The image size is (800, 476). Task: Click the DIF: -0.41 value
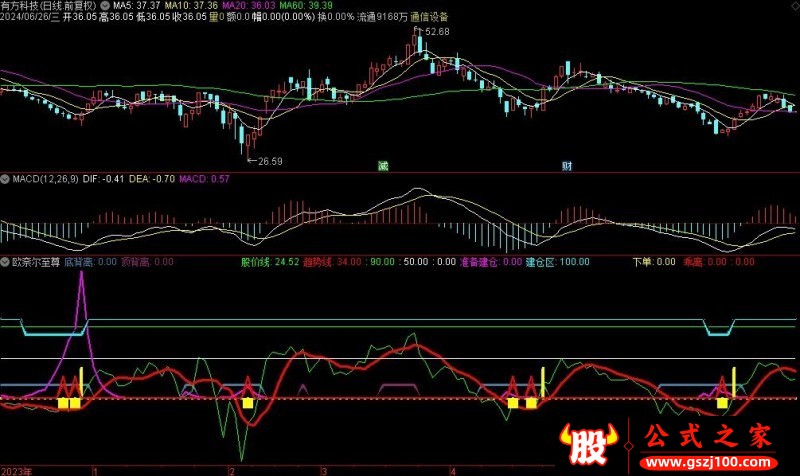point(104,179)
